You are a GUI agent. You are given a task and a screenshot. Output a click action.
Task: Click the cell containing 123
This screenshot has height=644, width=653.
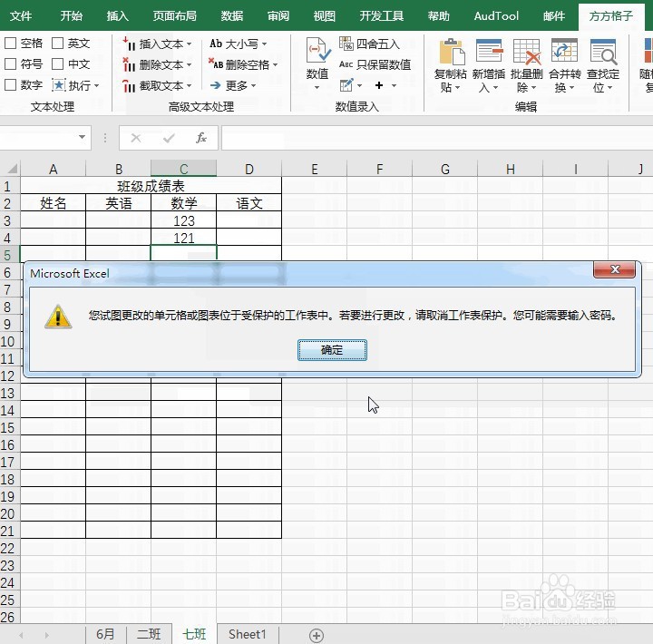183,220
